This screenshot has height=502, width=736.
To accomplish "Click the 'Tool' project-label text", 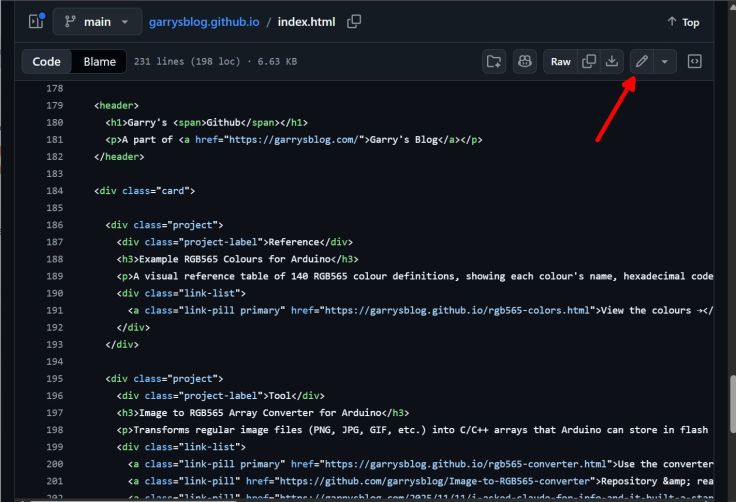I will coord(280,395).
